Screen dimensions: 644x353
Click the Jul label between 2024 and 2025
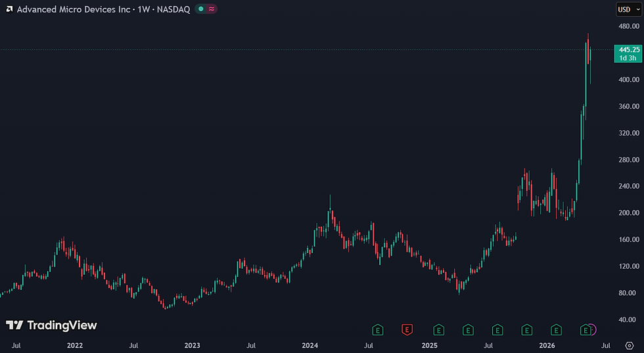coord(369,346)
